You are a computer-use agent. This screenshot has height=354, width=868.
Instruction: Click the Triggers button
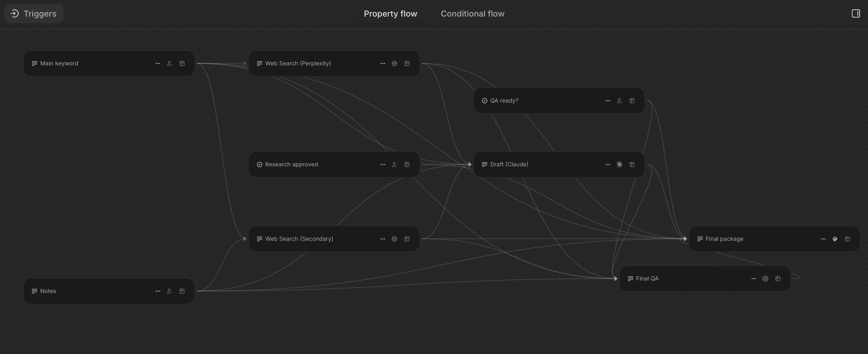(33, 13)
